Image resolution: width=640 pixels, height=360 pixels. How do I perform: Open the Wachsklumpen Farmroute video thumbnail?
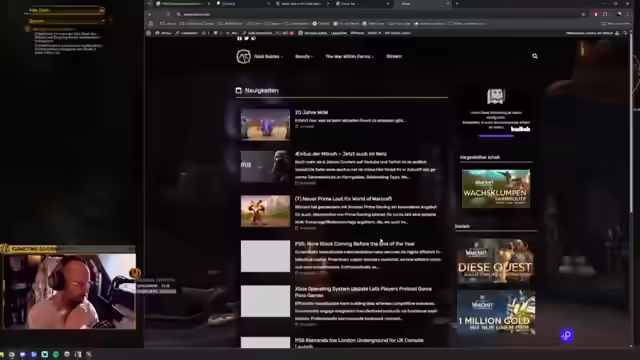point(496,189)
